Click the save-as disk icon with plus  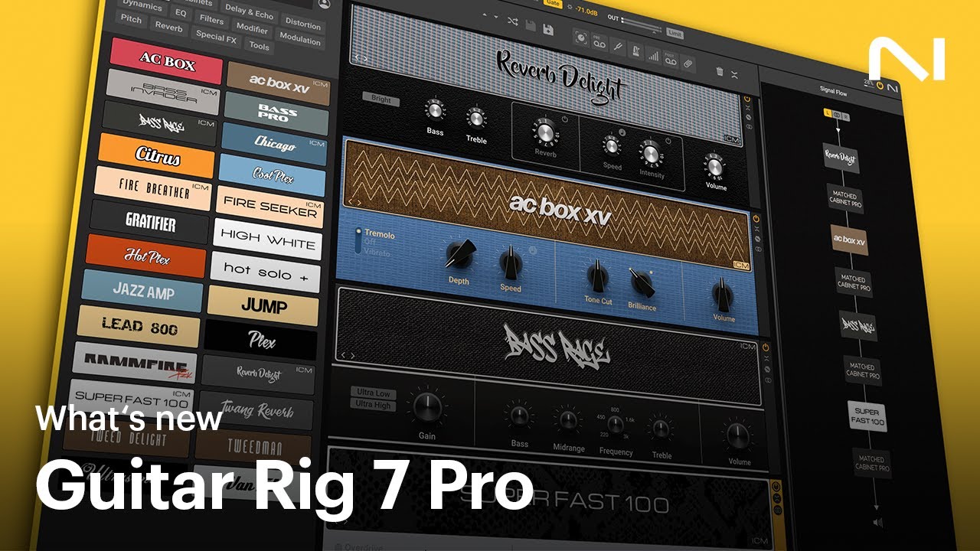[548, 30]
